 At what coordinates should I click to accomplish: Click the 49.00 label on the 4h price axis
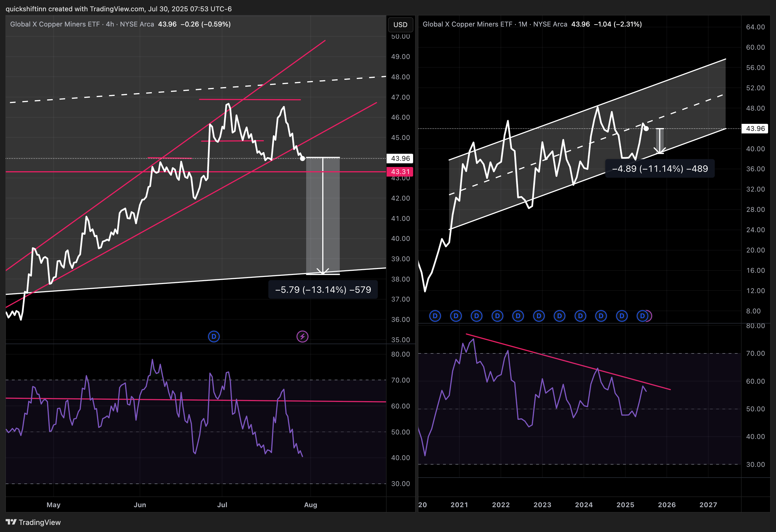pos(400,57)
